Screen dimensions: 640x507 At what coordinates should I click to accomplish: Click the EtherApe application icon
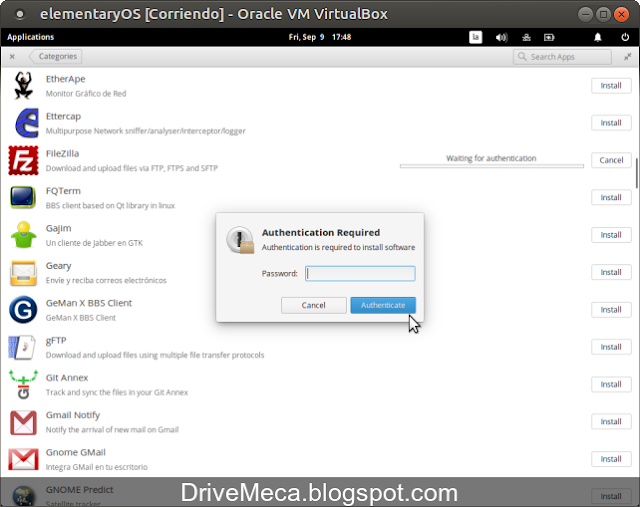23,85
